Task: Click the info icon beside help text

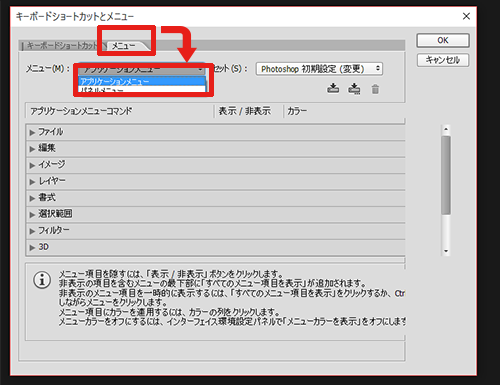Action: coord(42,280)
